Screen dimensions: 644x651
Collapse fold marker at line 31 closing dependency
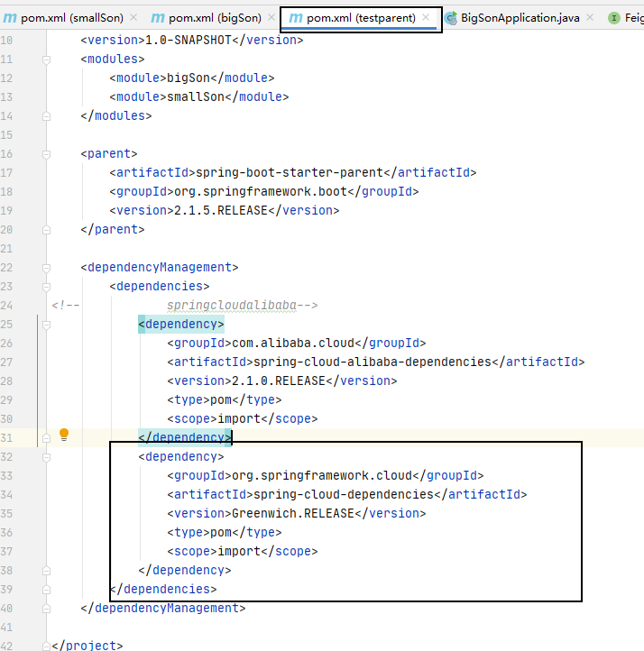point(47,438)
